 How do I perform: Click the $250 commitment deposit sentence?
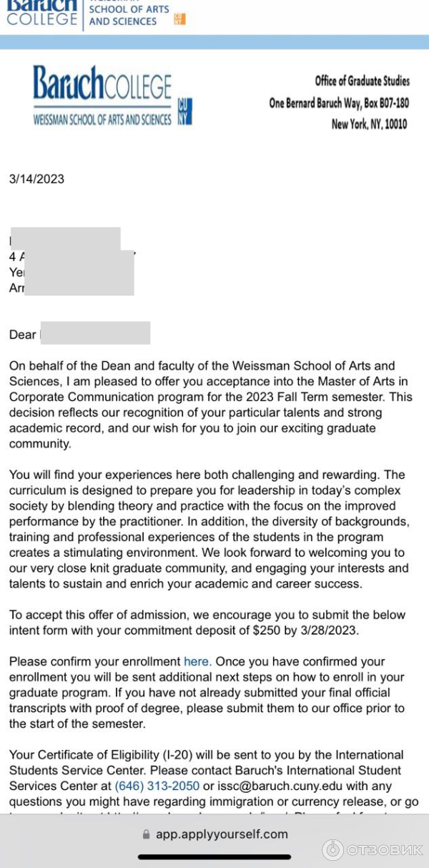207,623
